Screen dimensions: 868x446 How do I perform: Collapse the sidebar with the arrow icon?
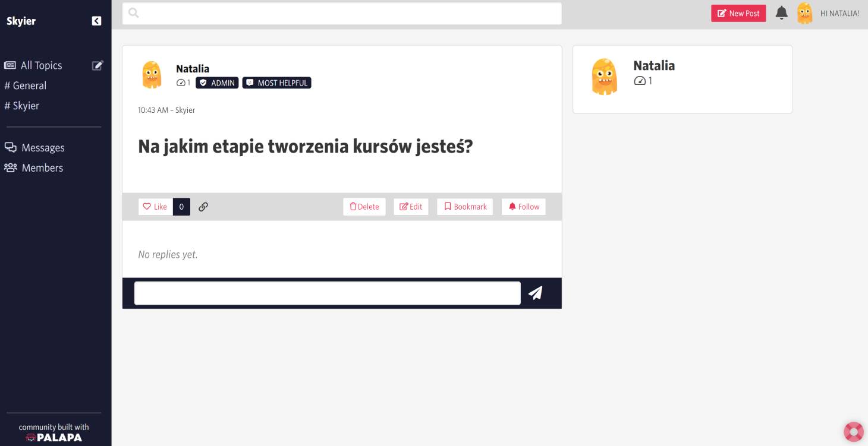96,21
